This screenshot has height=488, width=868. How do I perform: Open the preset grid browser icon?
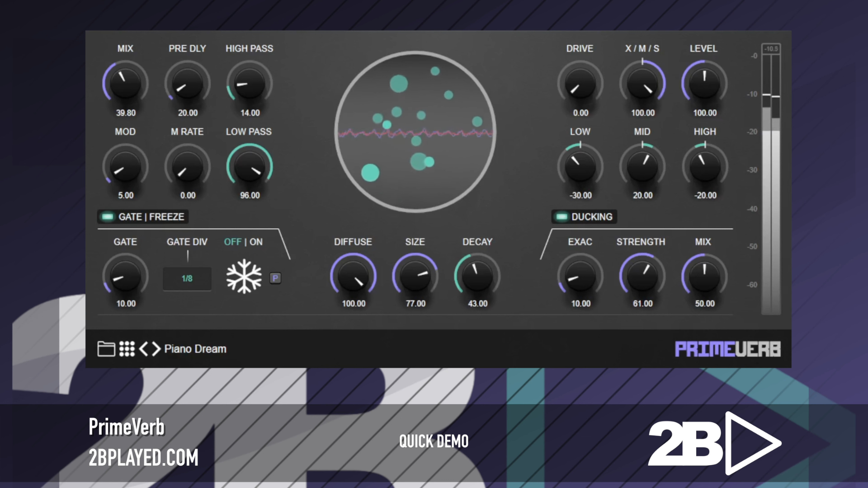click(127, 349)
